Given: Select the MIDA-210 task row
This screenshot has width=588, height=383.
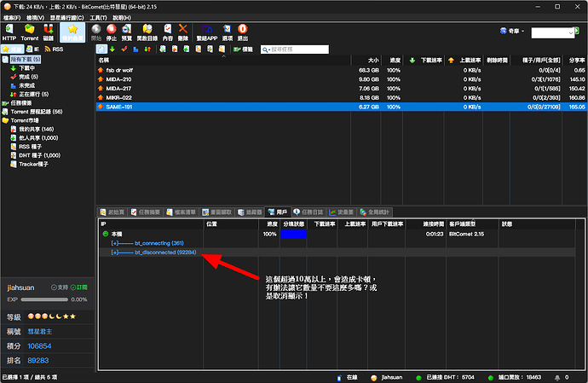Looking at the screenshot, I should [341, 79].
